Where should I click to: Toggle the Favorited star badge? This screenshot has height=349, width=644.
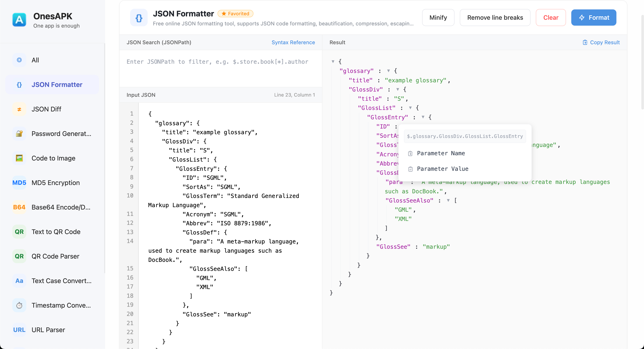pyautogui.click(x=235, y=14)
